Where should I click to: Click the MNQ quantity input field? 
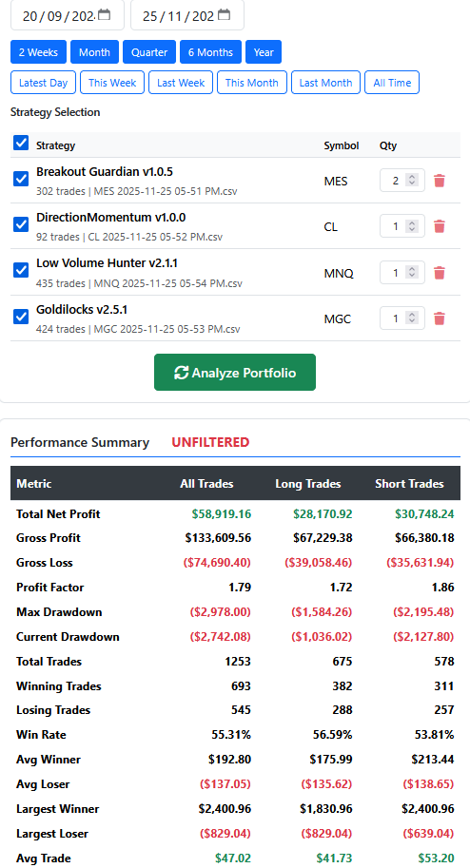coord(401,272)
